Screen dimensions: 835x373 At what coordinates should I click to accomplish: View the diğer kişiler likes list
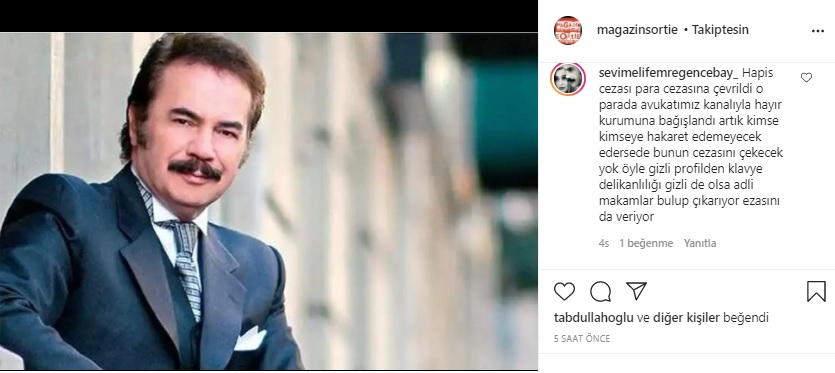(x=686, y=318)
